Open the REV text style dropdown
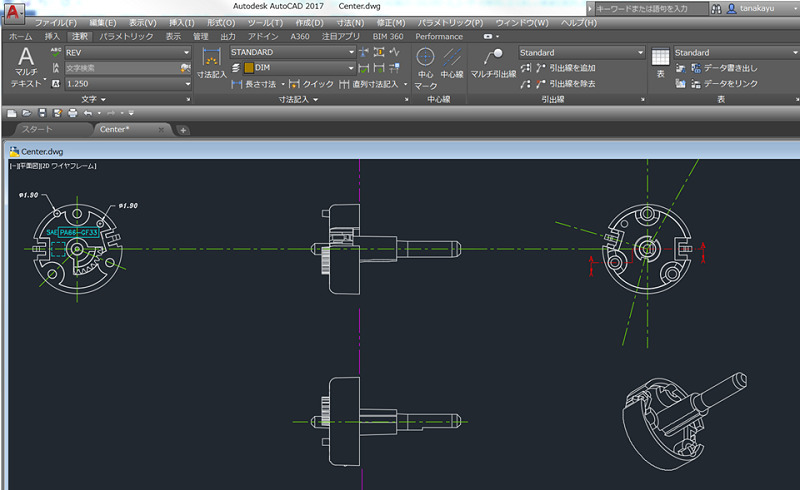Viewport: 800px width, 490px height. point(187,52)
